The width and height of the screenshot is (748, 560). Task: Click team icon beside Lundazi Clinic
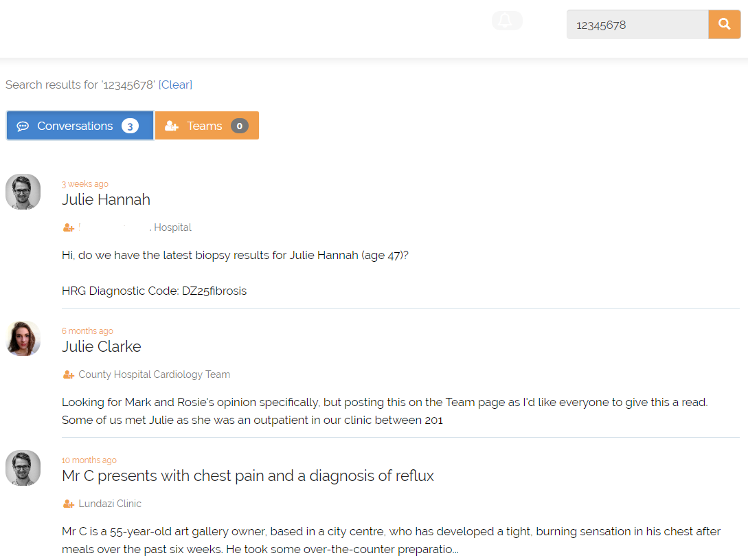click(69, 504)
